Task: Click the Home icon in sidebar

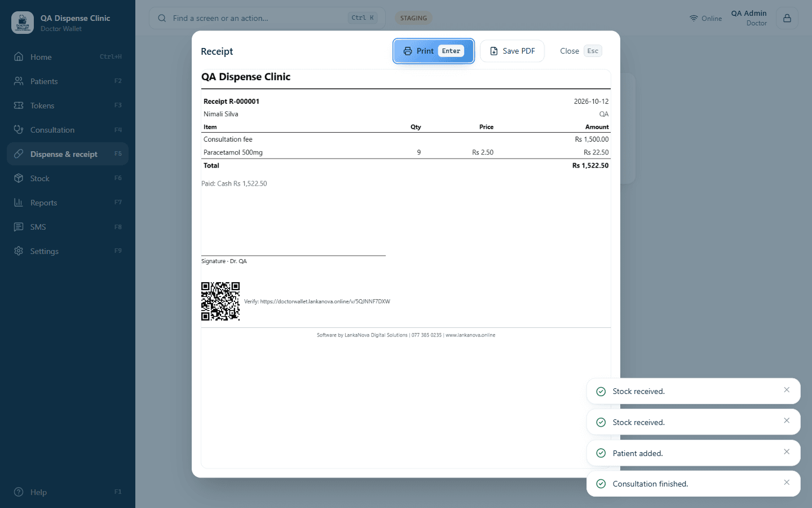Action: click(x=19, y=56)
